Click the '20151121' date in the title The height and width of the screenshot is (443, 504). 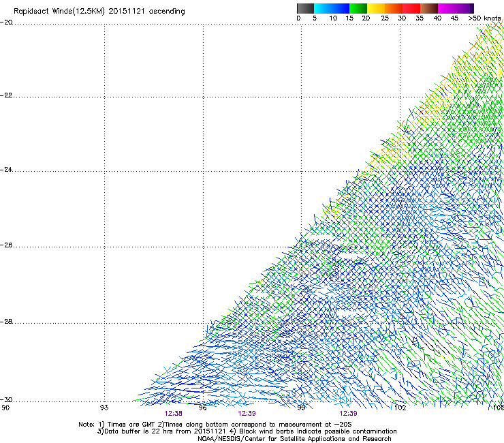127,11
